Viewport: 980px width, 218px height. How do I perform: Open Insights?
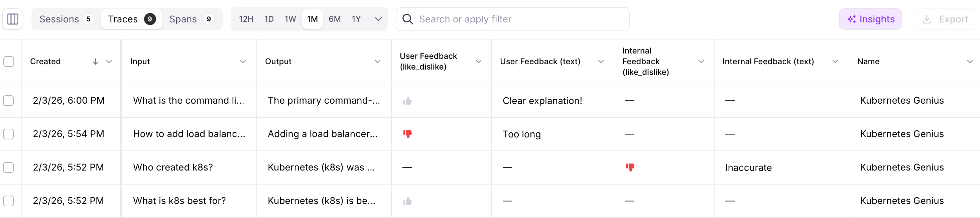click(x=870, y=19)
